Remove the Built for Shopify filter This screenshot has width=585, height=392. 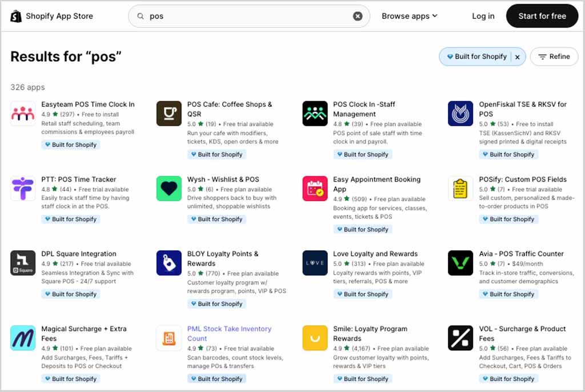point(518,57)
